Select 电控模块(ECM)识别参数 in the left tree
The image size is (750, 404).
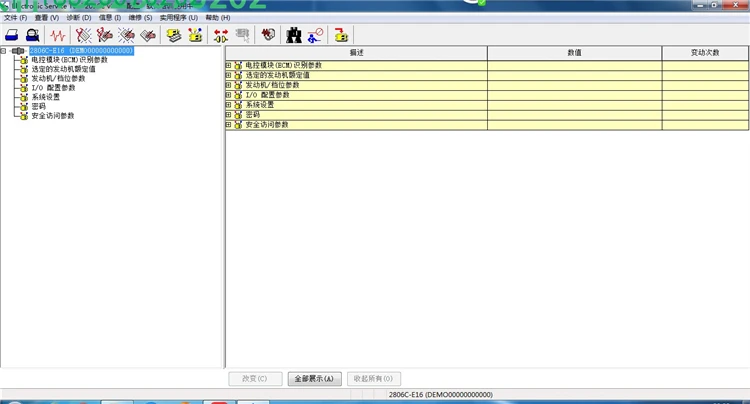[69, 60]
